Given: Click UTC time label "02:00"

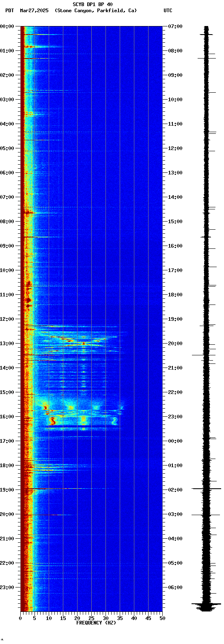Looking at the screenshot, I should [x=175, y=490].
